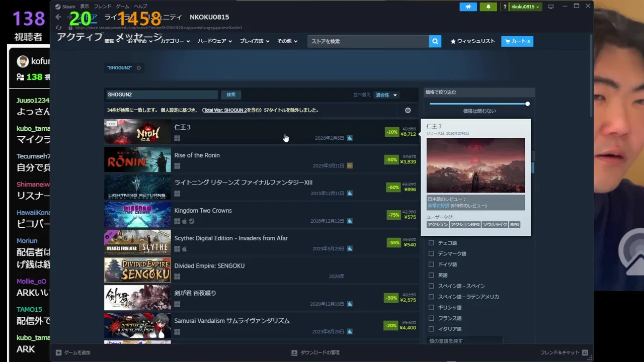Expand the ハードウェア store menu

(x=214, y=41)
